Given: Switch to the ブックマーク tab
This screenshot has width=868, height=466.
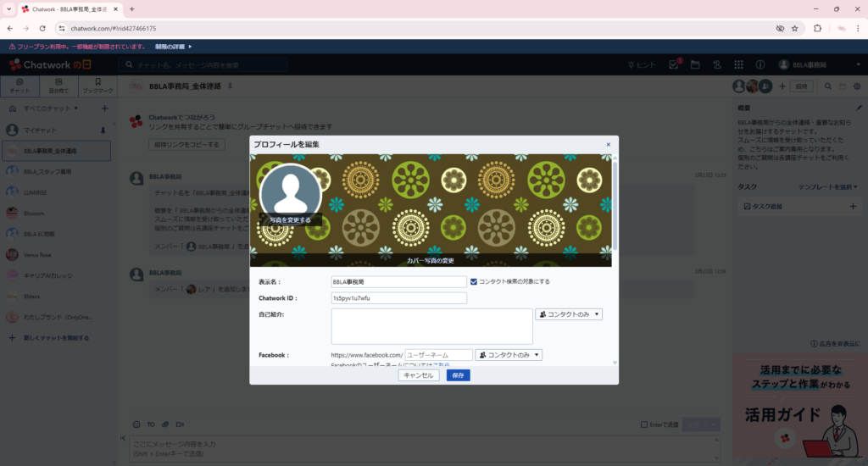Looking at the screenshot, I should [x=97, y=86].
